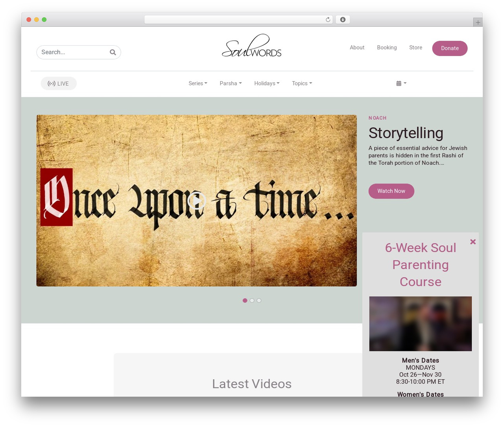
Task: Click the browser reload icon
Action: tap(328, 20)
